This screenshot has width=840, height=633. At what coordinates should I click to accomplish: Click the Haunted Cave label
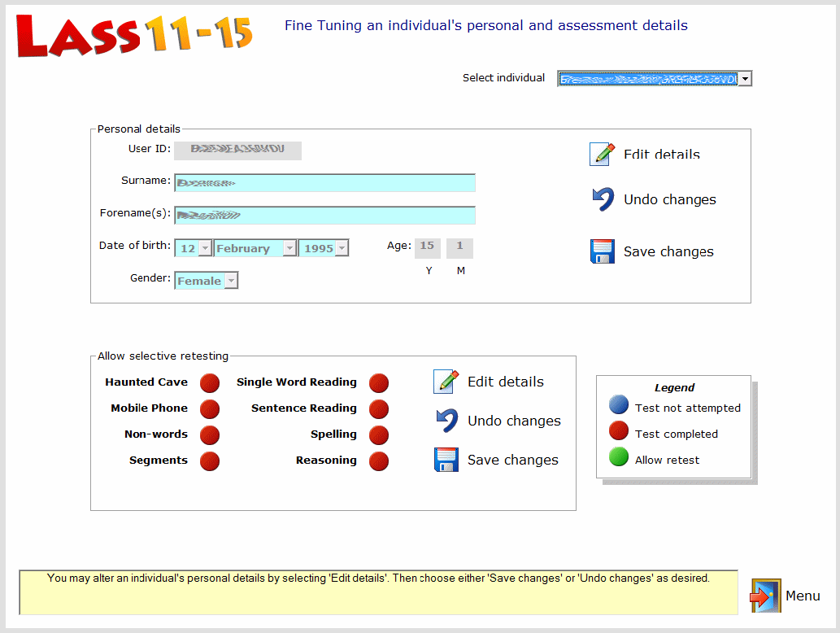click(x=146, y=382)
